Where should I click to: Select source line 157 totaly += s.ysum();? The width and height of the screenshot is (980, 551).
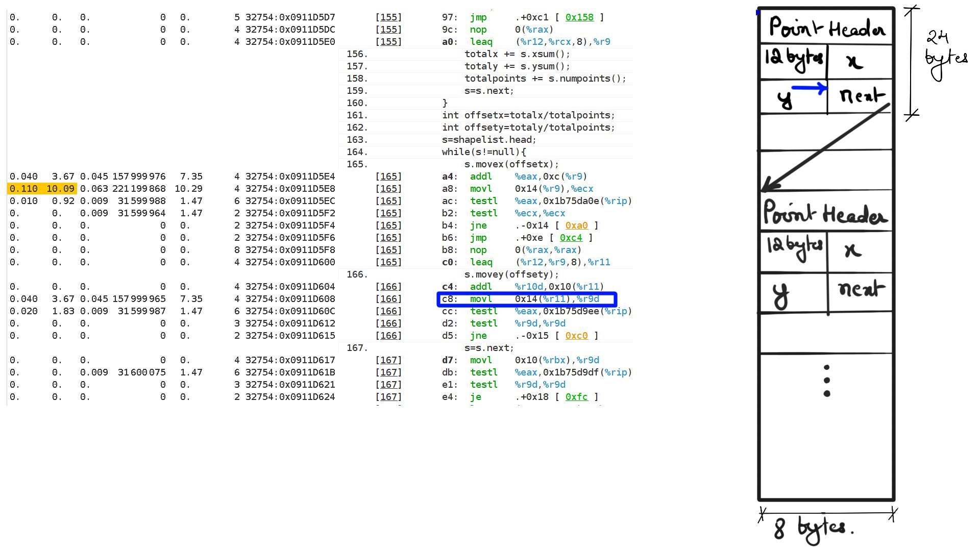[x=485, y=66]
